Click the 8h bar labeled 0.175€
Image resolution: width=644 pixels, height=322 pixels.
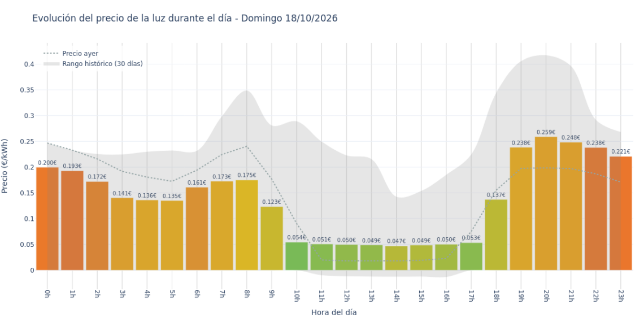[x=247, y=225]
